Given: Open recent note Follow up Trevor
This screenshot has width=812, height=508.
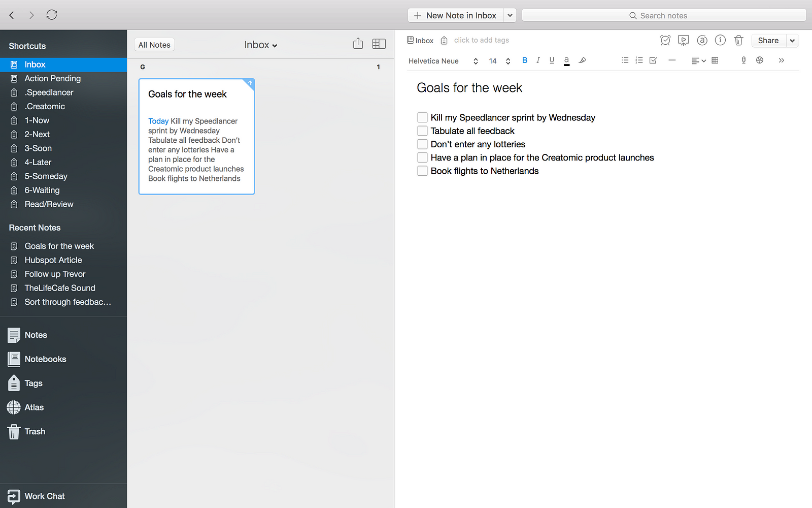Looking at the screenshot, I should [x=63, y=274].
